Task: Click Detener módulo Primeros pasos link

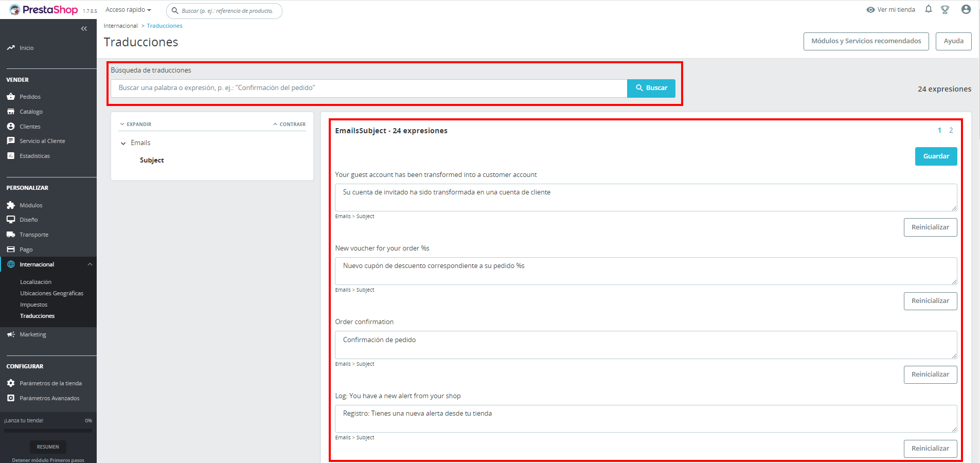Action: 48,460
